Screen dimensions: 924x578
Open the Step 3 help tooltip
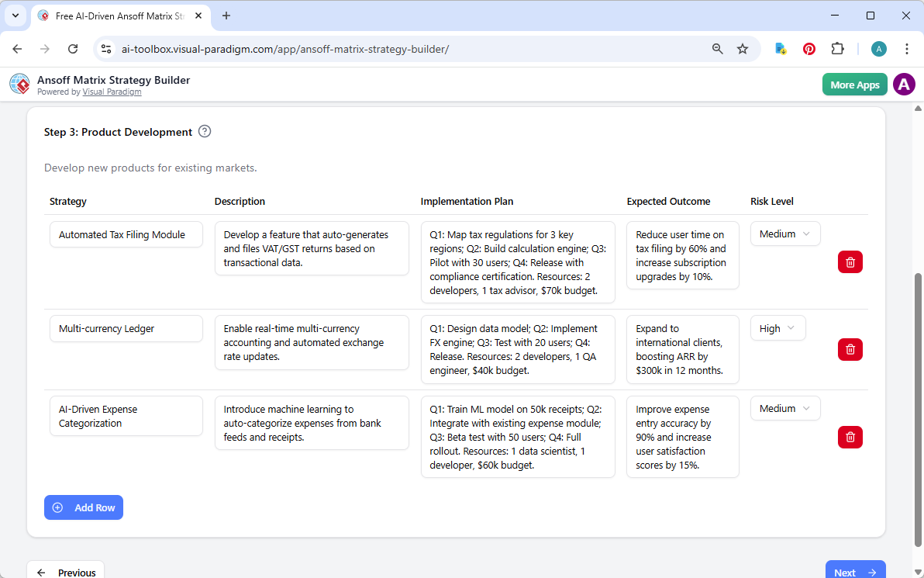pos(204,132)
